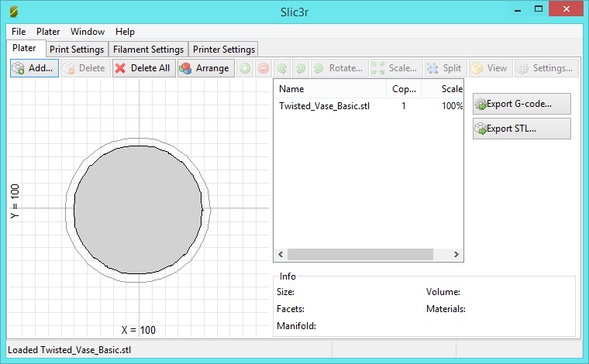
Task: Click the Delete toolbar button
Action: 86,68
